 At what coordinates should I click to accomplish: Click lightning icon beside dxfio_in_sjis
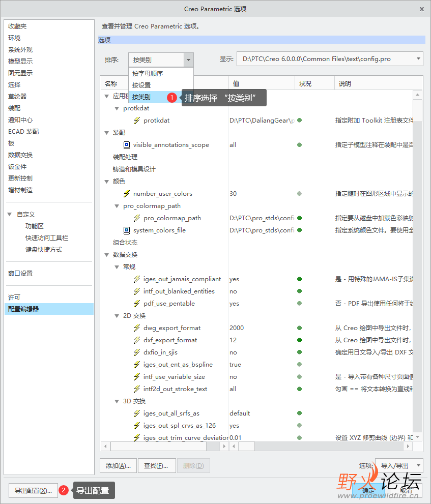[137, 352]
